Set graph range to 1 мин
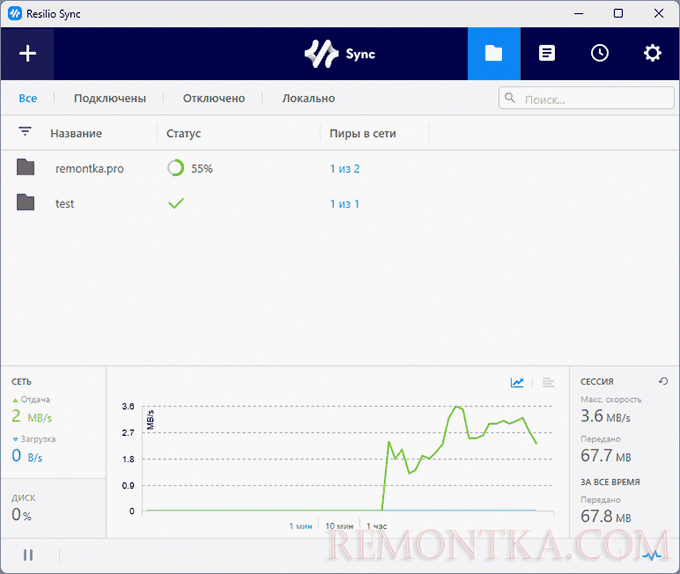The image size is (680, 574). (301, 526)
